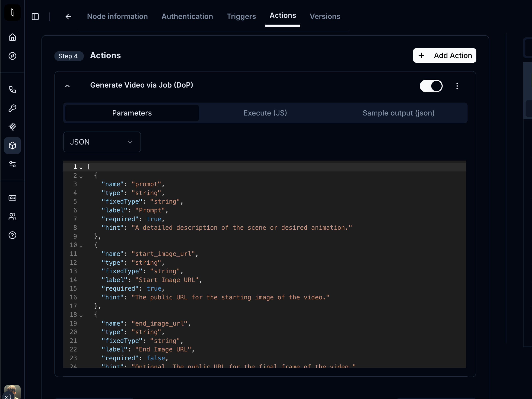Open the help question mark icon
The height and width of the screenshot is (399, 532).
(x=12, y=235)
